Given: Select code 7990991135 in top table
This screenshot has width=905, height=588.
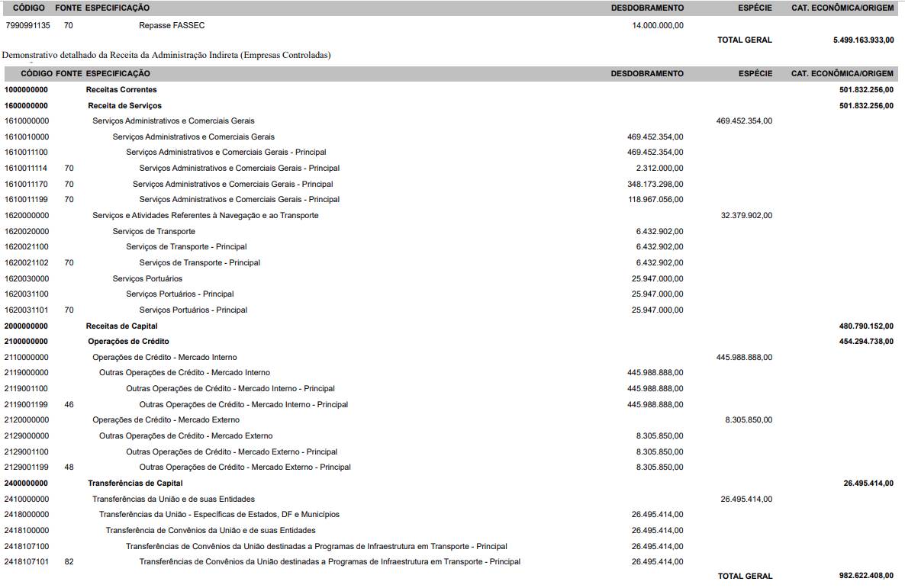Looking at the screenshot, I should [27, 25].
